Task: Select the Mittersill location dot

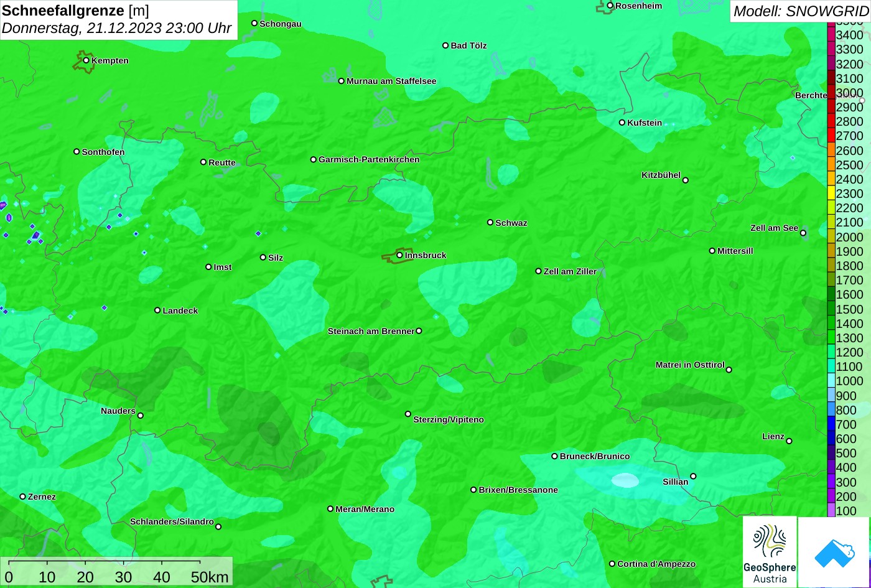Action: click(x=712, y=251)
